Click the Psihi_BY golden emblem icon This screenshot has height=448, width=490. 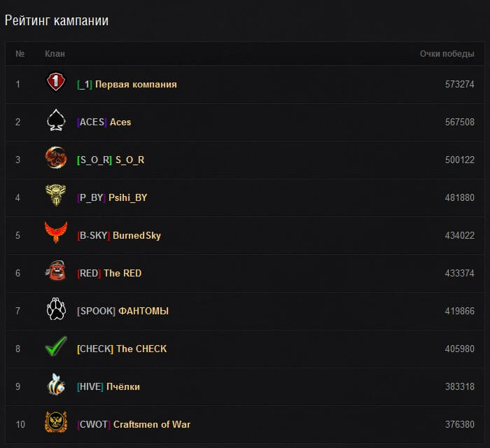[56, 197]
